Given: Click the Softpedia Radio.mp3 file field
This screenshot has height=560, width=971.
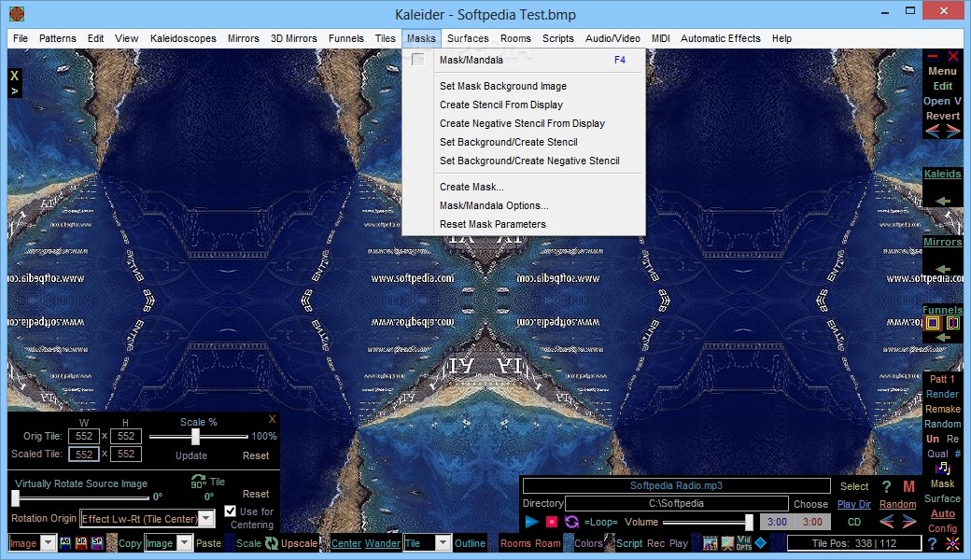Looking at the screenshot, I should tap(676, 485).
